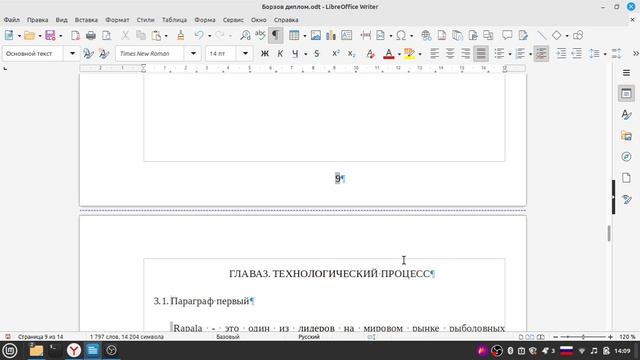This screenshot has width=640, height=360.
Task: Undo the last action
Action: [199, 36]
